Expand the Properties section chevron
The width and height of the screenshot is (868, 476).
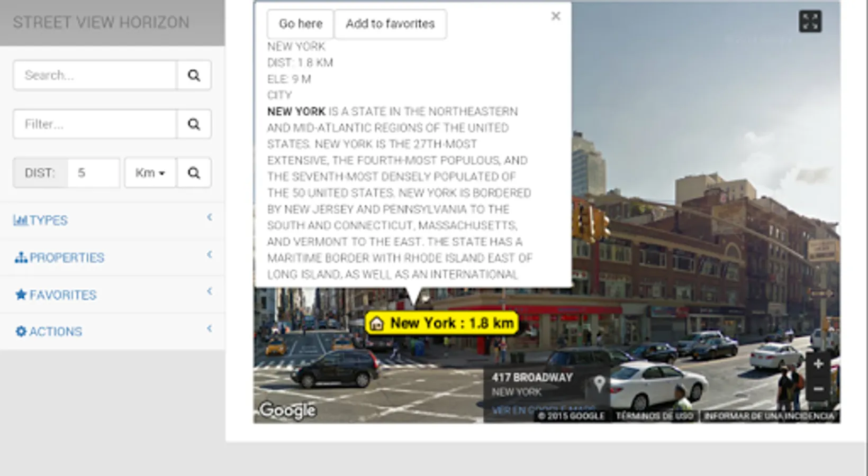(210, 254)
